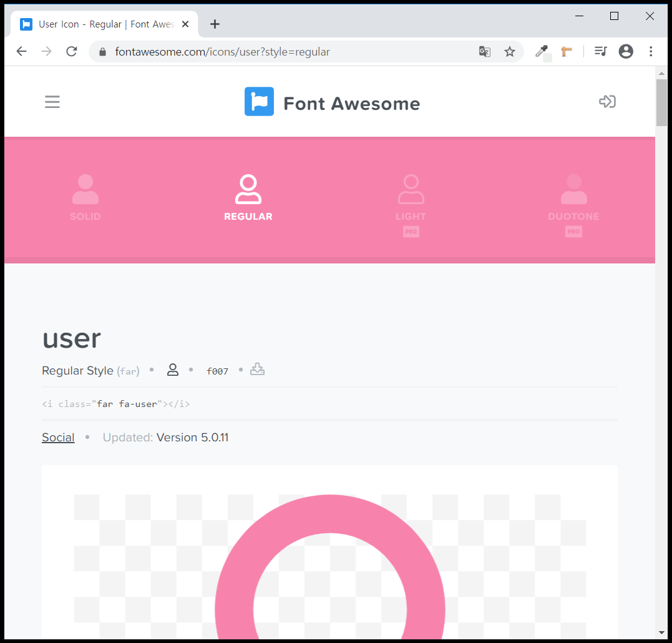This screenshot has height=643, width=672.
Task: Click the user heading title
Action: point(72,338)
